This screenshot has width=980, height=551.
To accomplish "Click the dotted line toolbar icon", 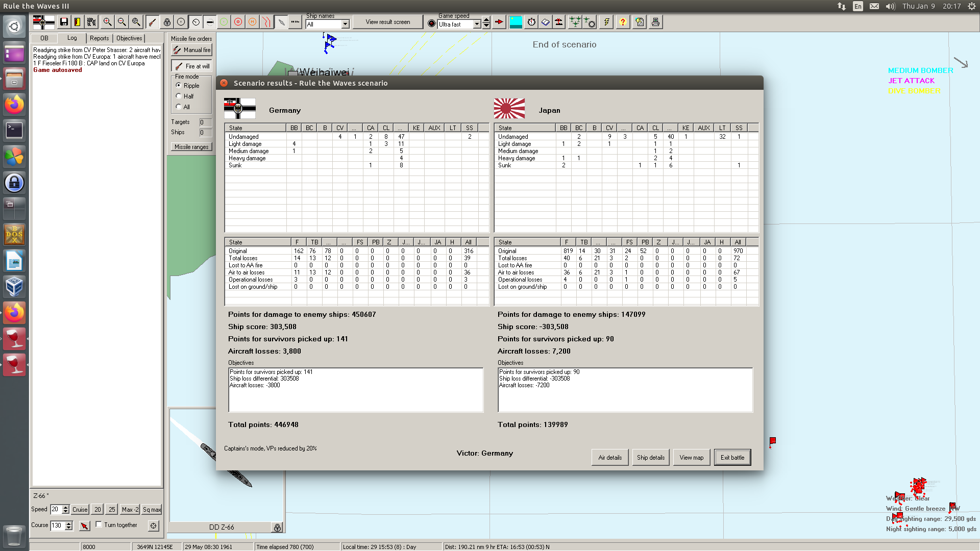I will tap(296, 22).
